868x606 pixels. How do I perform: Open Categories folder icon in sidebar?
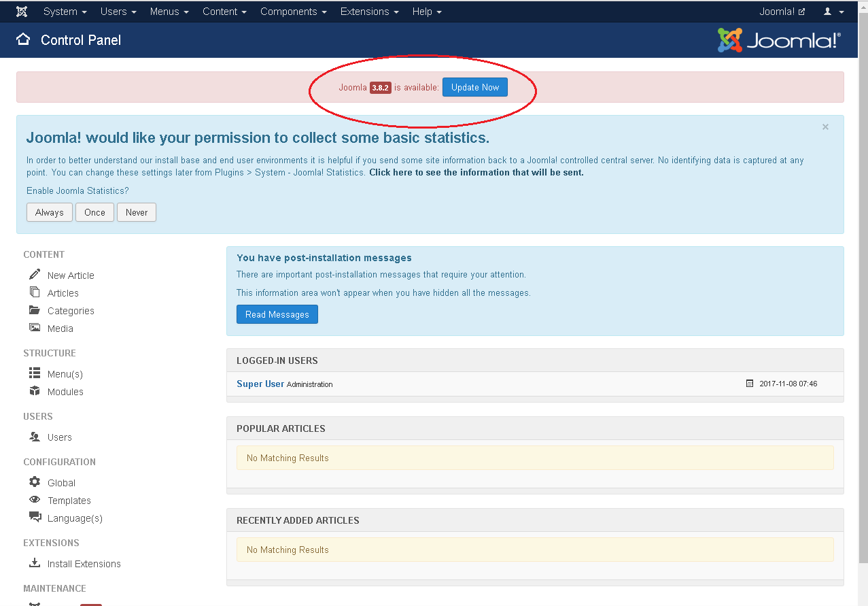35,309
